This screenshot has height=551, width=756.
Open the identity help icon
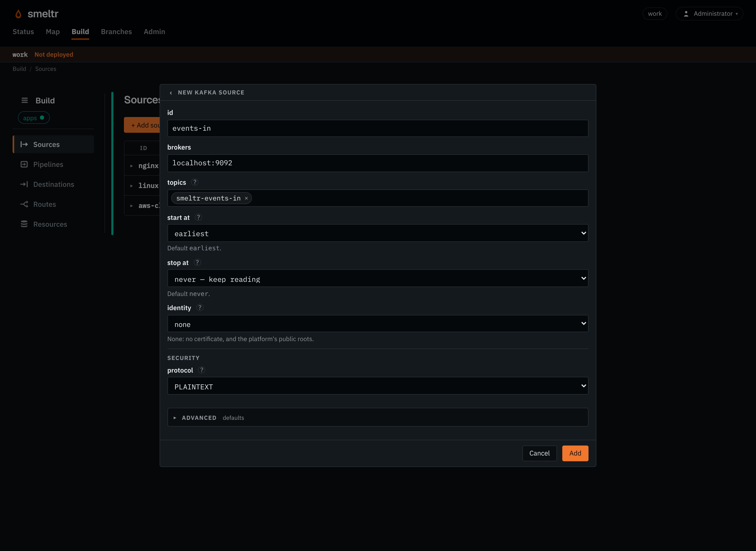[x=200, y=308]
